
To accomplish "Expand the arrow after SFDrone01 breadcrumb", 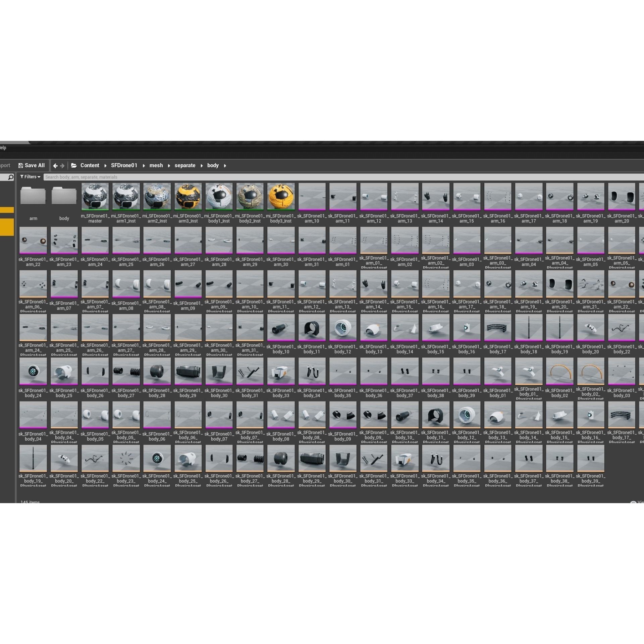I will pyautogui.click(x=144, y=166).
